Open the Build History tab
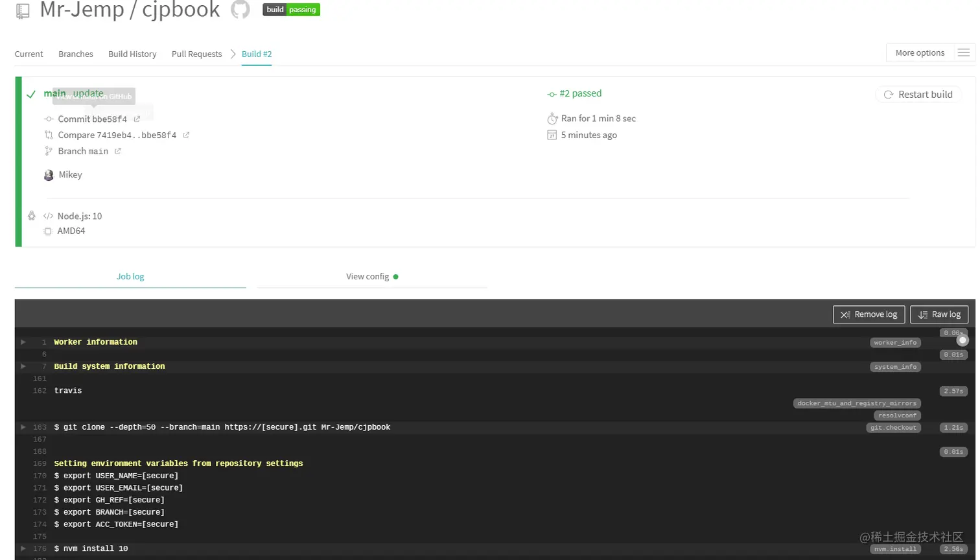The height and width of the screenshot is (560, 980). 132,54
